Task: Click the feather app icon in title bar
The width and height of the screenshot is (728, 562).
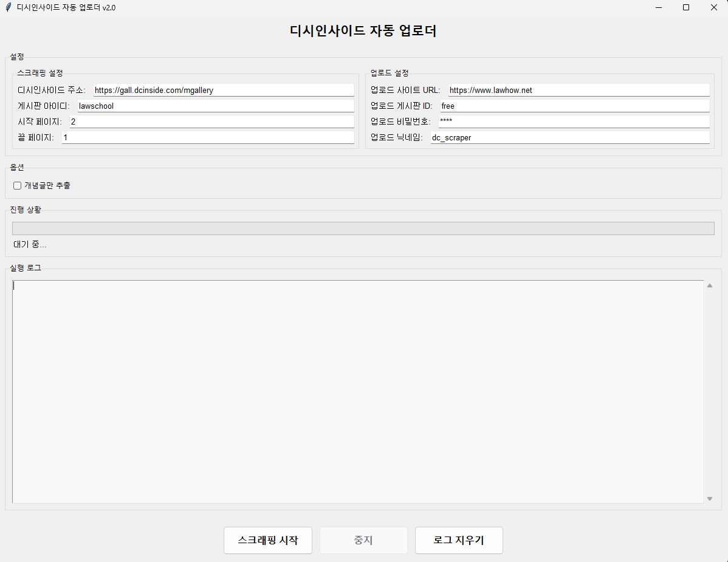Action: [8, 7]
